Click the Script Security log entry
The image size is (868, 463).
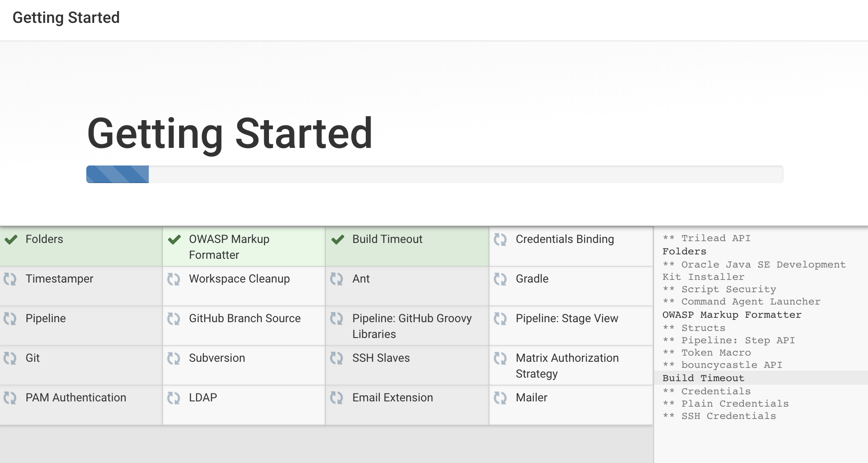(x=719, y=289)
